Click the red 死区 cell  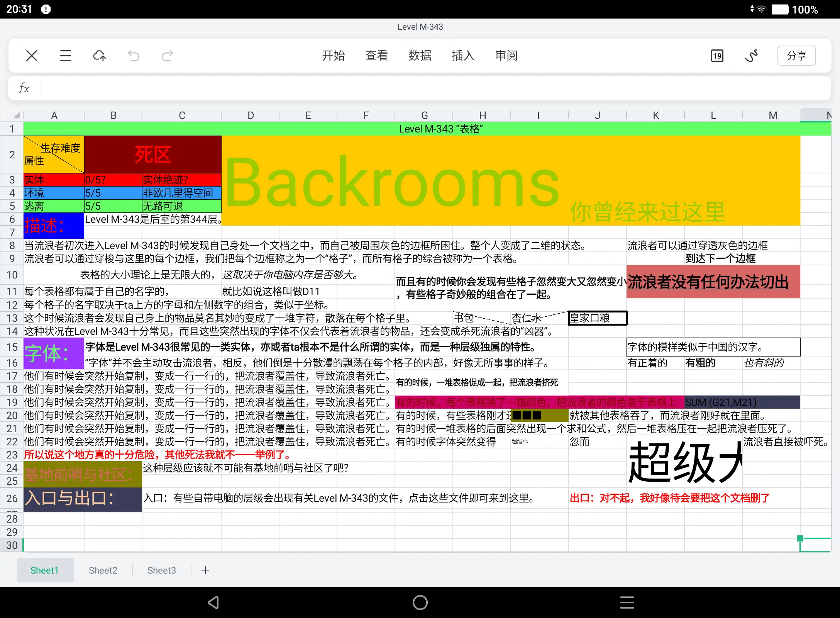(153, 154)
